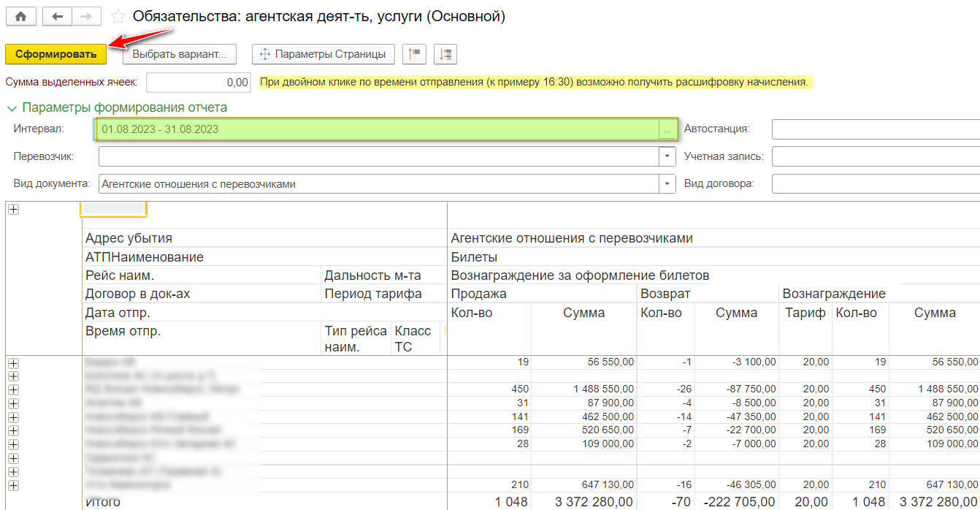Click the Home icon
The width and height of the screenshot is (980, 510).
tap(20, 16)
